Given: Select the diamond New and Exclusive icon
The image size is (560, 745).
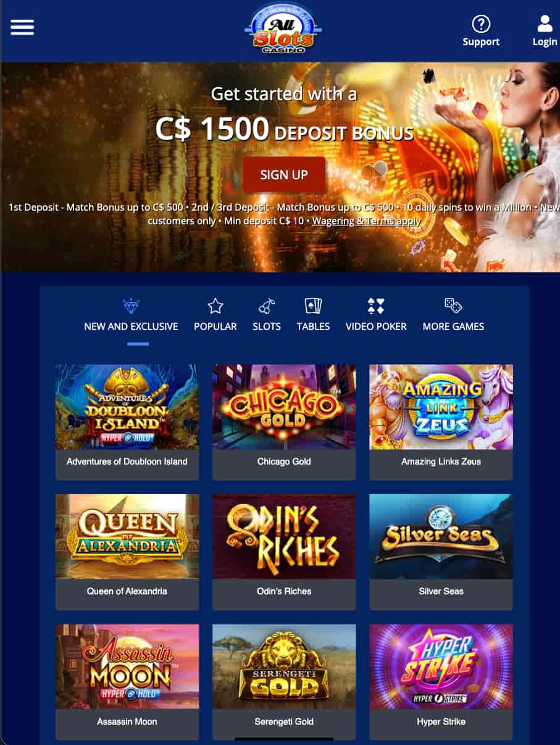Looking at the screenshot, I should click(131, 306).
